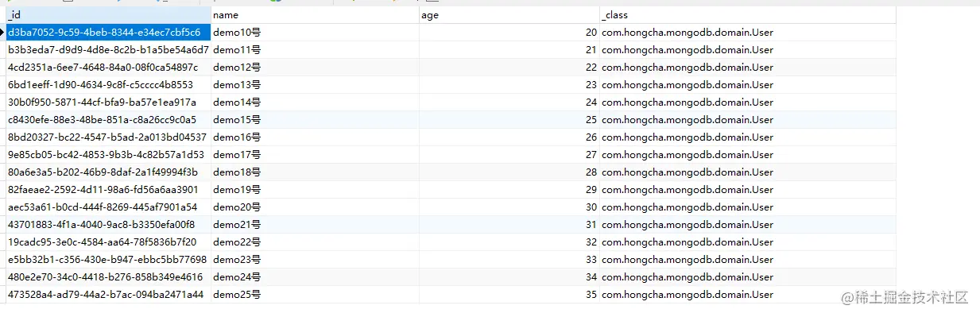The image size is (980, 317).
Task: Click the _class cell in demo20号 row
Action: tap(747, 207)
